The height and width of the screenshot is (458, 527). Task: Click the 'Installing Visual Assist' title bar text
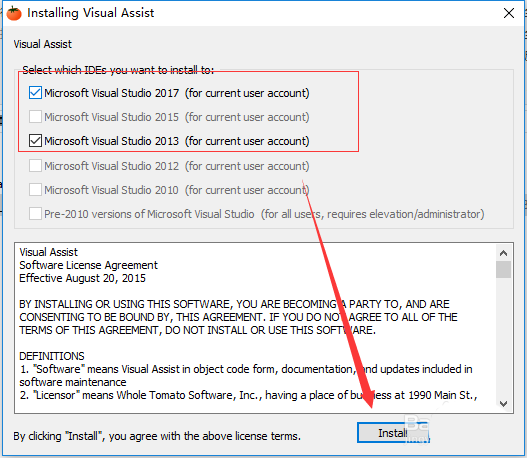click(91, 13)
